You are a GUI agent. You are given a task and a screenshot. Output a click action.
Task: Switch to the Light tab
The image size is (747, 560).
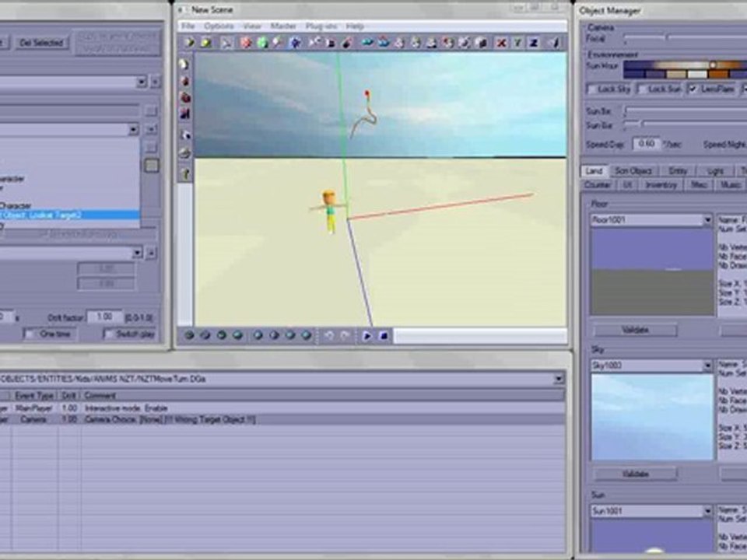tap(716, 171)
